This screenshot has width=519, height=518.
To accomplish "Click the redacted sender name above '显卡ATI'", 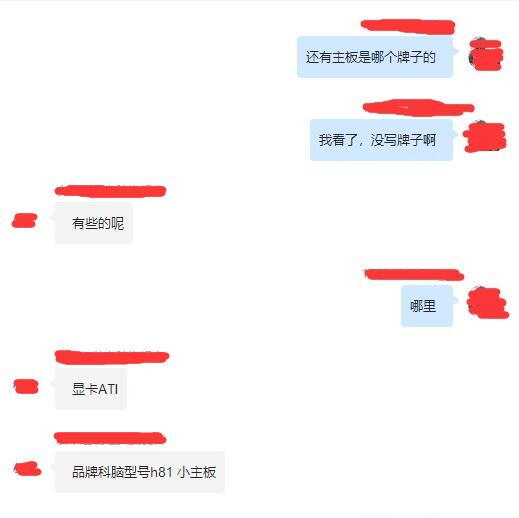I will [x=112, y=357].
